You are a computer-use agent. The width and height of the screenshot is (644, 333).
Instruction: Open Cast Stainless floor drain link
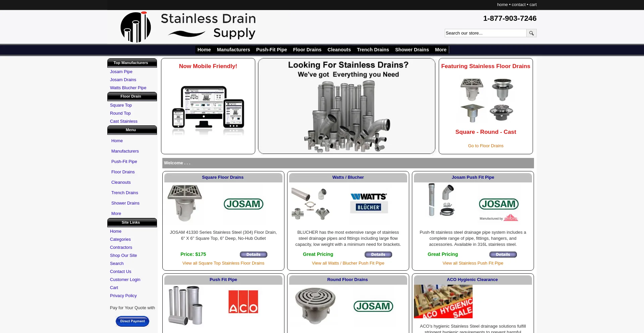tap(124, 121)
